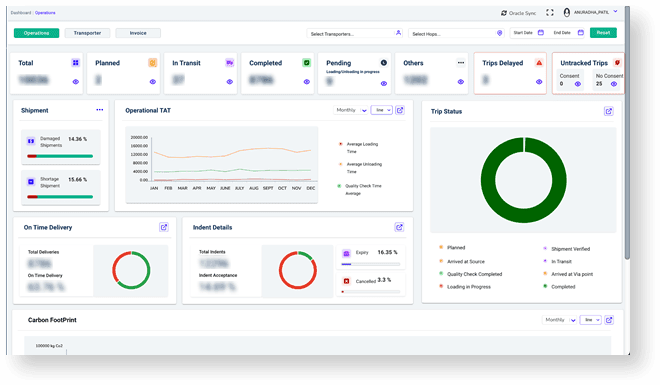
Task: Click the Trips Delayed warning triangle icon
Action: coord(539,63)
